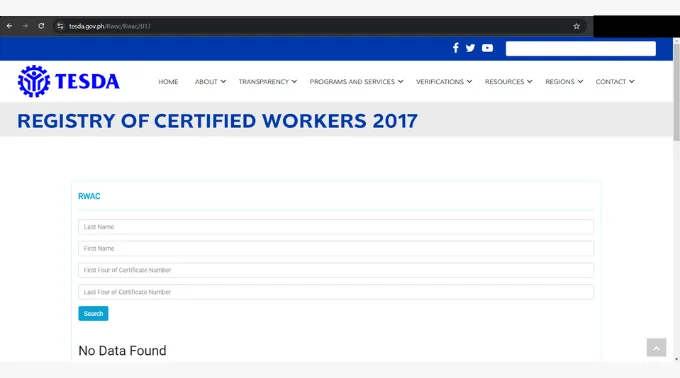The image size is (680, 378).
Task: Expand the chevron next to REGIONS
Action: tap(580, 81)
